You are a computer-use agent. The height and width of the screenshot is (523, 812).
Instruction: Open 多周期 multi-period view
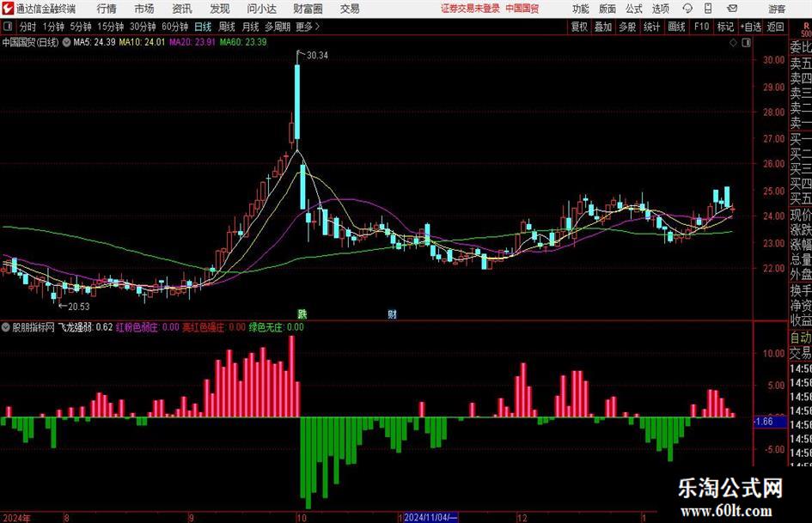pyautogui.click(x=278, y=27)
